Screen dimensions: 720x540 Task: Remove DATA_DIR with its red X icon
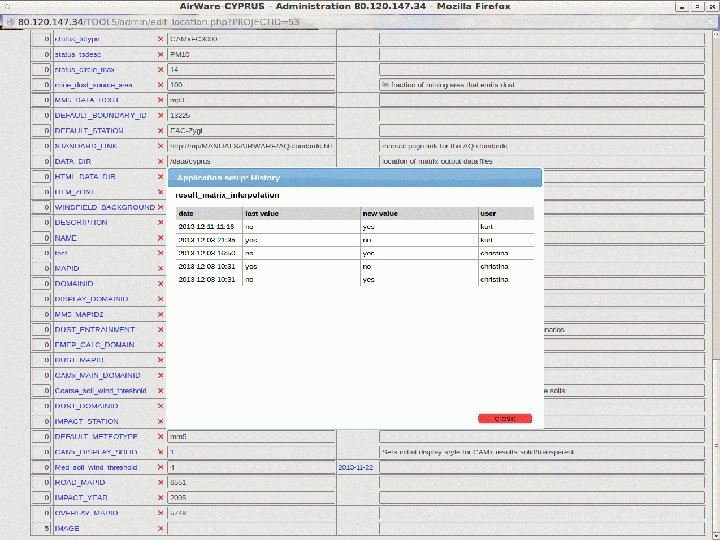click(160, 161)
